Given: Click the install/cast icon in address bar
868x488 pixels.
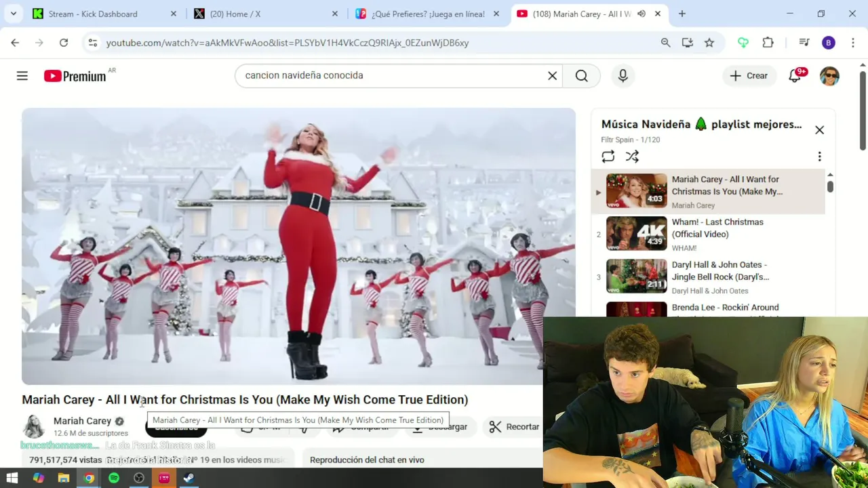Looking at the screenshot, I should click(x=687, y=43).
